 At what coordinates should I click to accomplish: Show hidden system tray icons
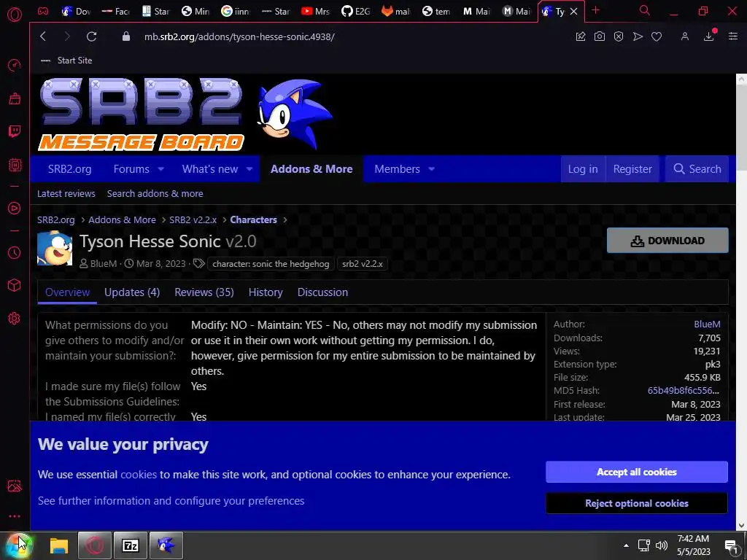click(626, 545)
